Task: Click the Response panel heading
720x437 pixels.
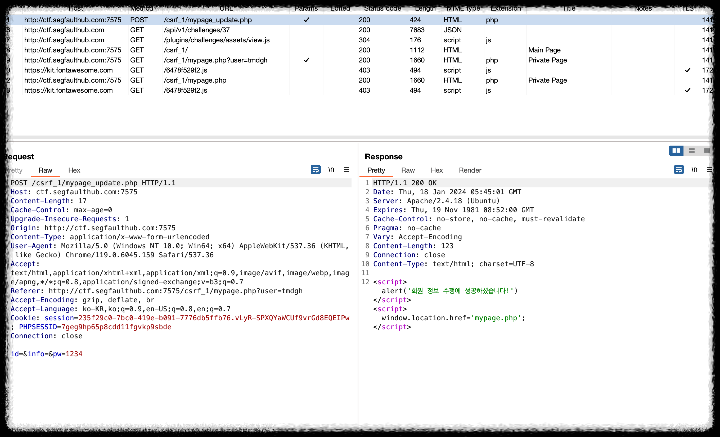Action: pyautogui.click(x=383, y=157)
